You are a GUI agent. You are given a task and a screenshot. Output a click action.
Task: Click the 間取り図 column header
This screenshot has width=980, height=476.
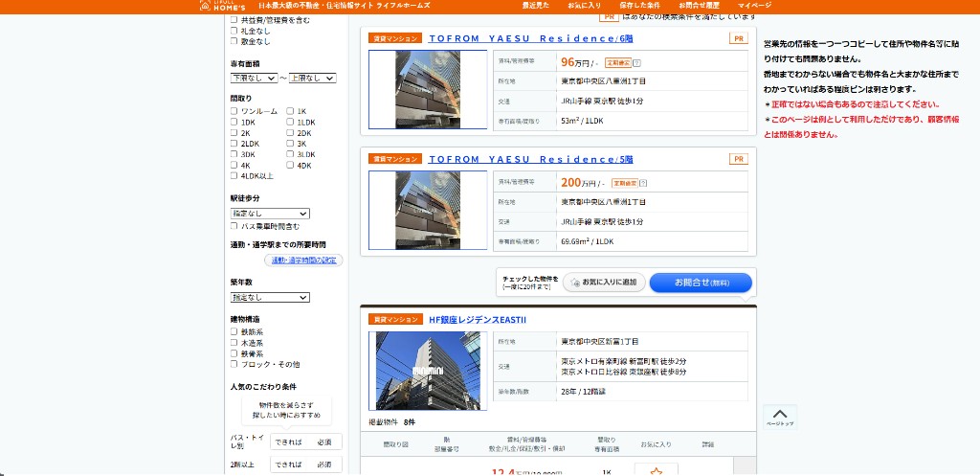coord(395,444)
